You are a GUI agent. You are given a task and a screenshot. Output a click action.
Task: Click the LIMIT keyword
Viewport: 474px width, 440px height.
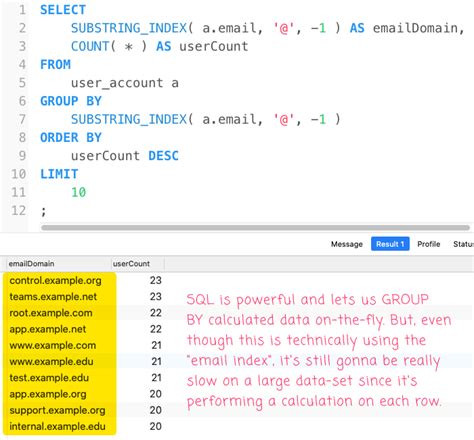click(59, 174)
